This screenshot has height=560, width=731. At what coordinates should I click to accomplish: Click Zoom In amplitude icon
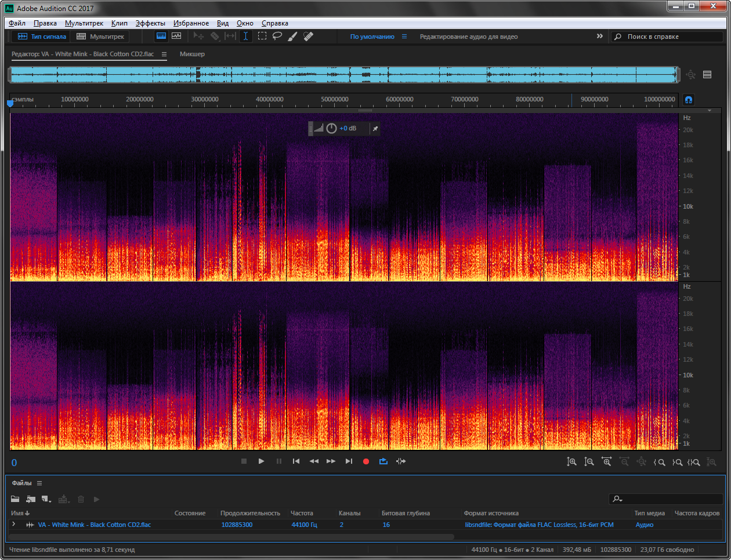571,461
